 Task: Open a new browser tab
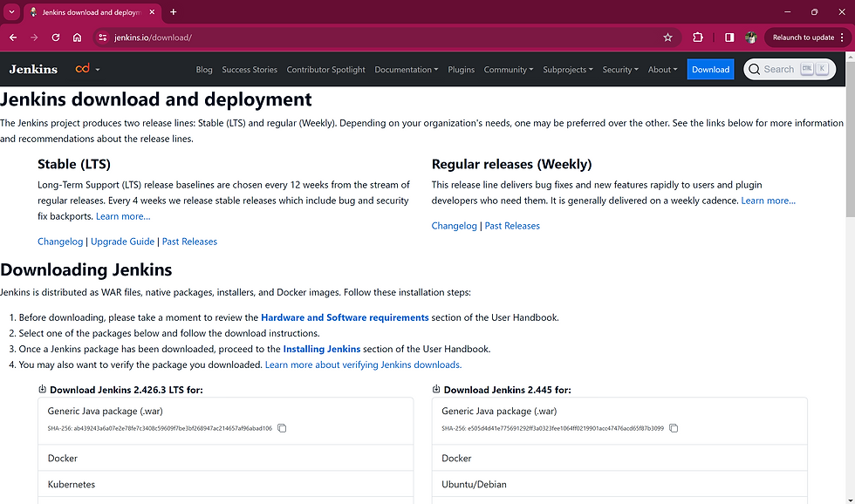174,12
